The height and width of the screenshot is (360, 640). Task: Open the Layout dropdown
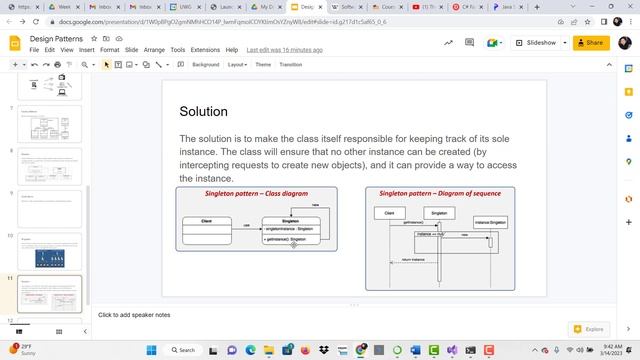tap(237, 64)
